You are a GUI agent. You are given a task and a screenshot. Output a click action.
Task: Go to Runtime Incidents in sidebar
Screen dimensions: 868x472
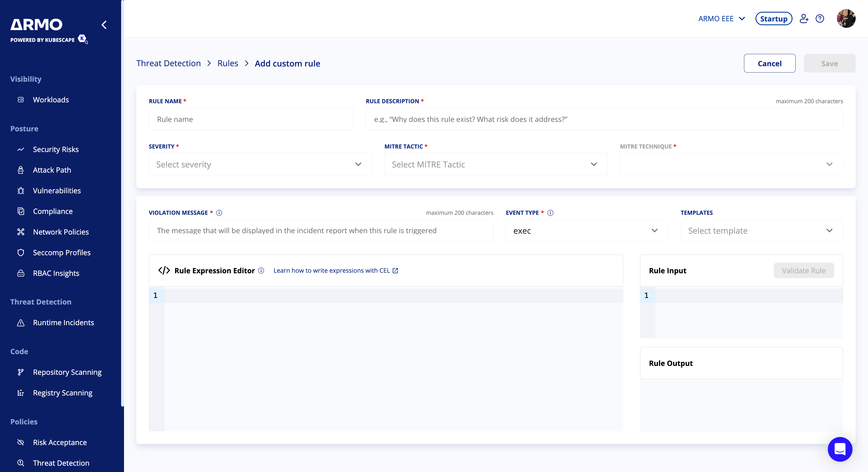coord(63,323)
